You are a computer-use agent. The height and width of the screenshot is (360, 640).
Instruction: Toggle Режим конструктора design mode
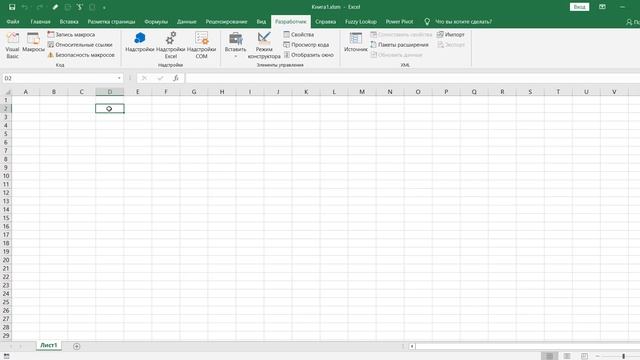(x=264, y=45)
